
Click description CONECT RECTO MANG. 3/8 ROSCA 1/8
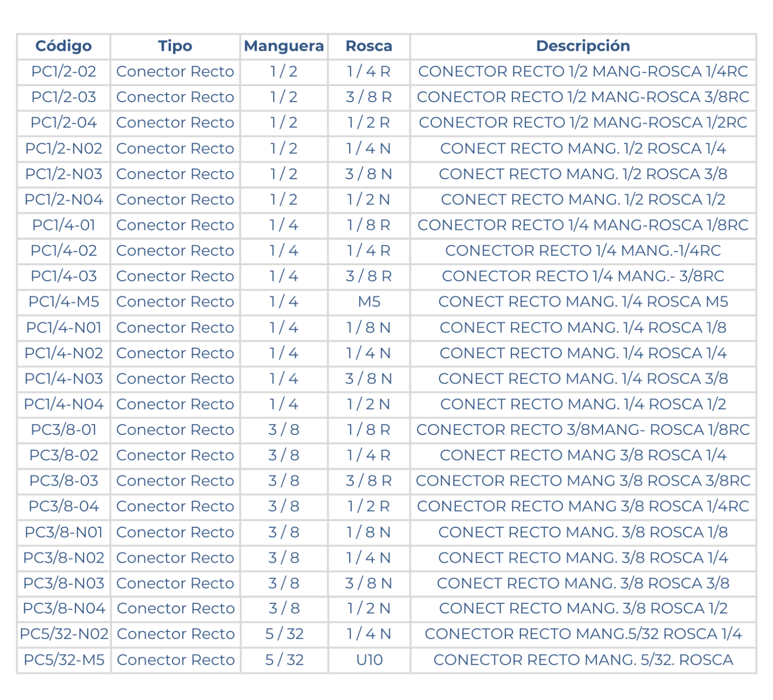(x=583, y=532)
